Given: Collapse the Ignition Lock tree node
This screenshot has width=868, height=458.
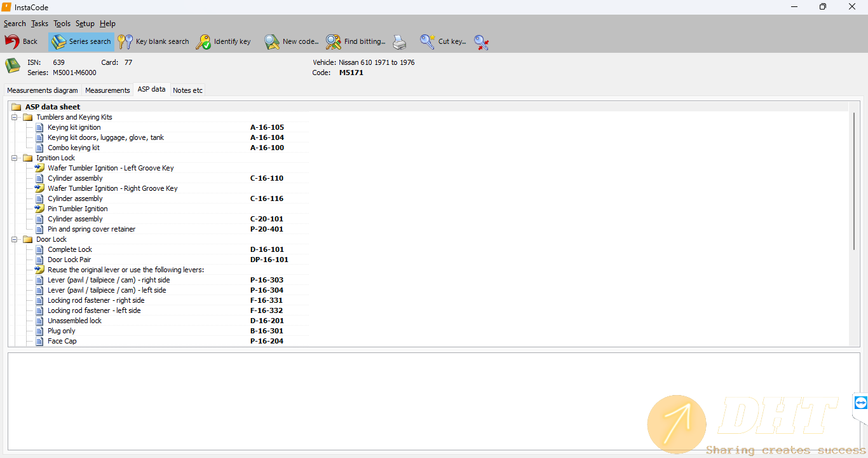Looking at the screenshot, I should [x=14, y=158].
